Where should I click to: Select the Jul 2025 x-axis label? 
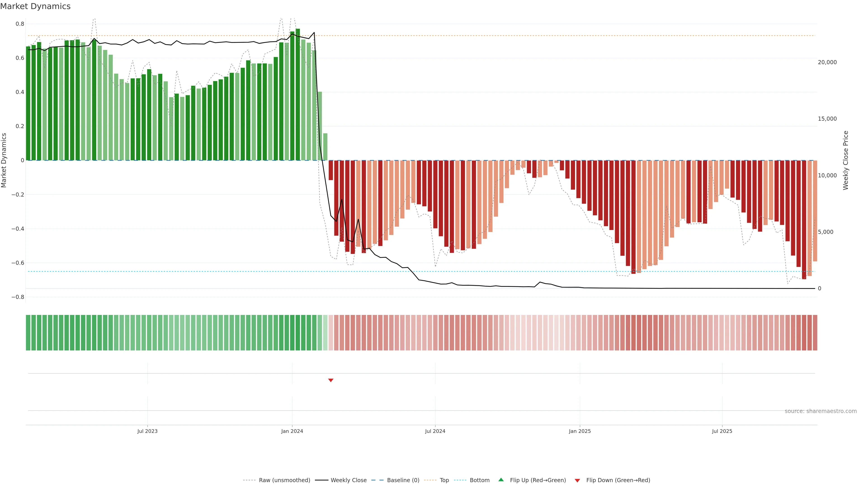[x=722, y=431]
